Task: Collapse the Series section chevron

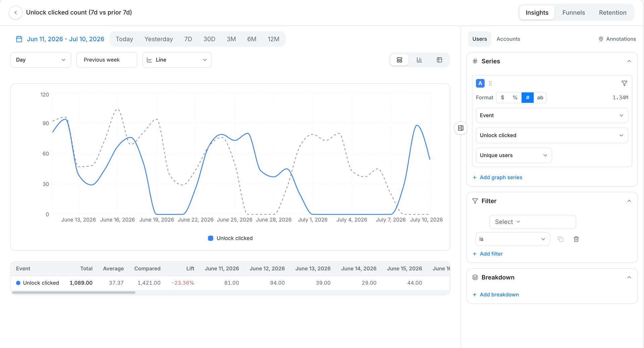Action: coord(629,61)
